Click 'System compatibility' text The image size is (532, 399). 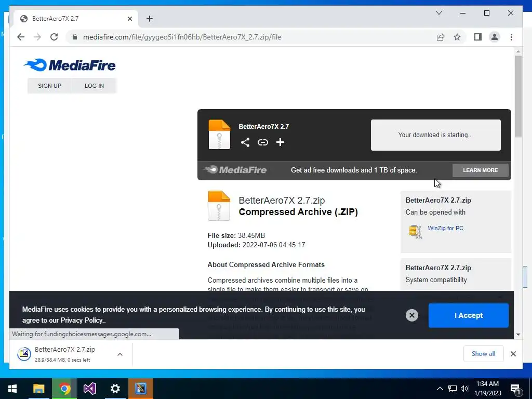point(436,280)
